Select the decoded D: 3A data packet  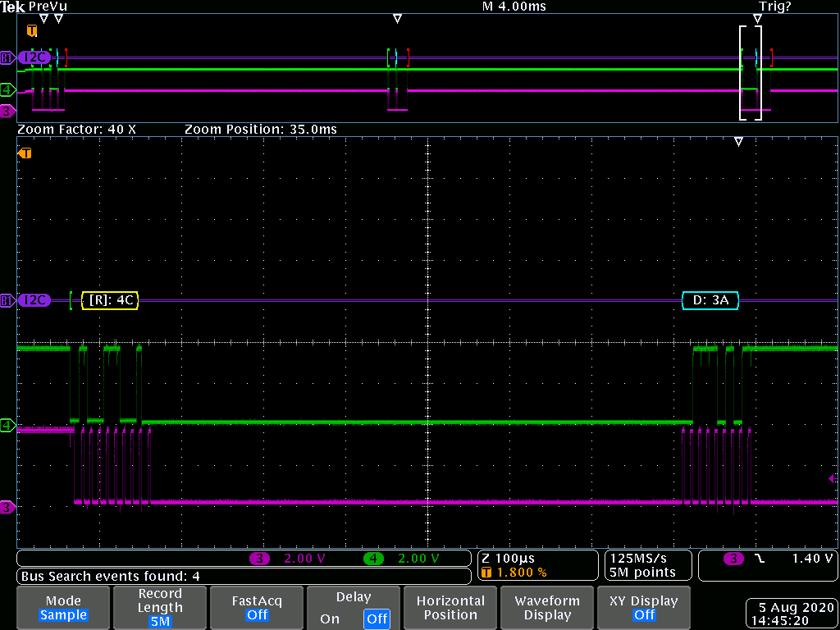[710, 300]
